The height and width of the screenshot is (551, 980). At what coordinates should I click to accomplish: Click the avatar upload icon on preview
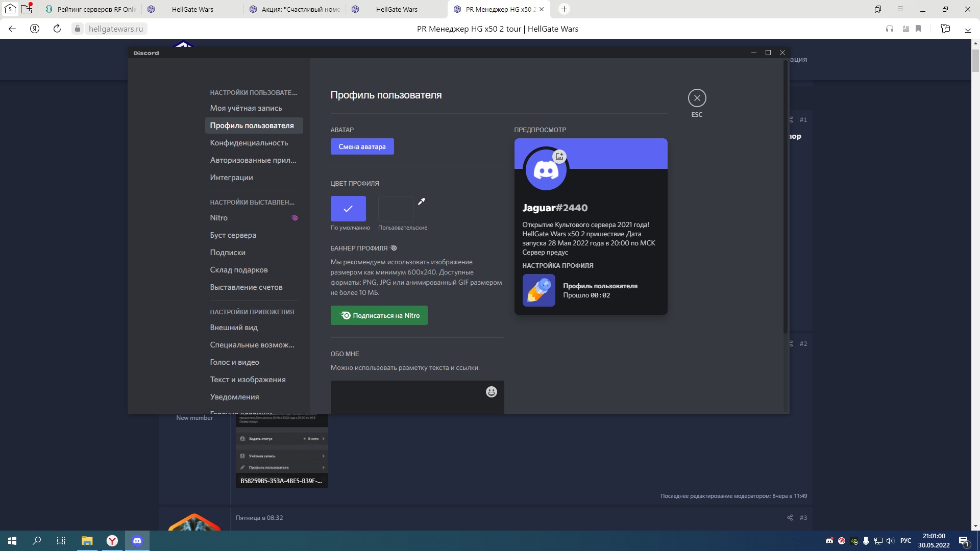pyautogui.click(x=559, y=157)
